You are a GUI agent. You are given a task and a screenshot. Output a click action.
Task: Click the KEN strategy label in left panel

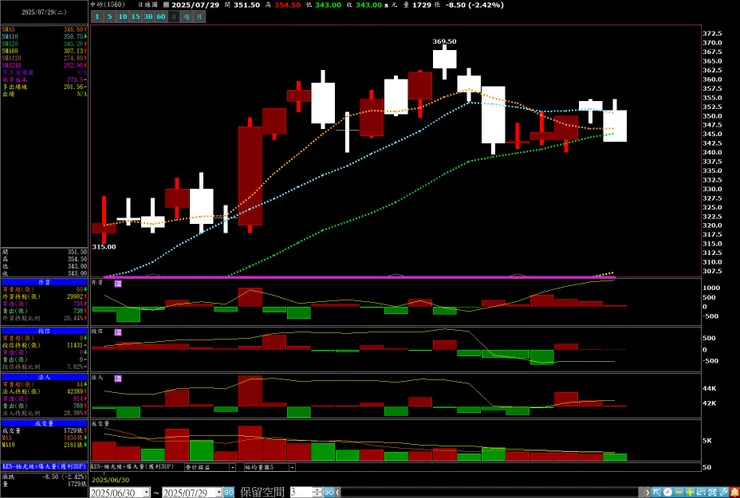(x=44, y=466)
